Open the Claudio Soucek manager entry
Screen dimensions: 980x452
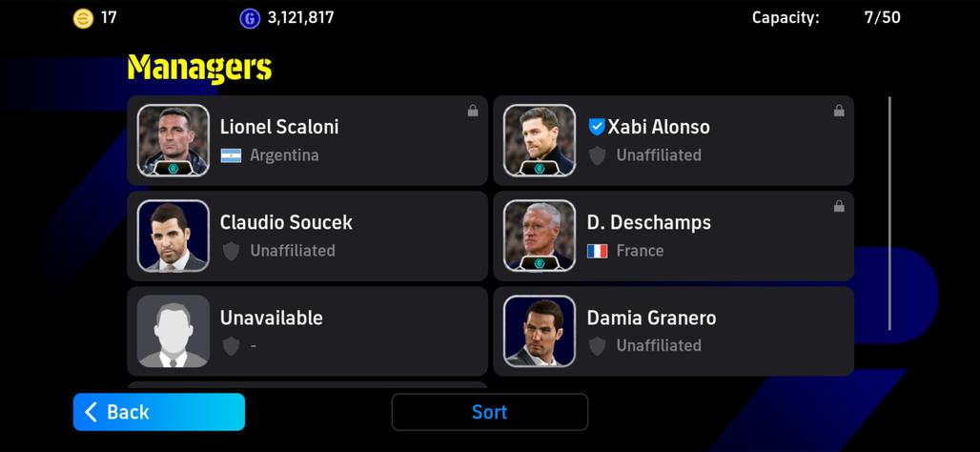307,236
